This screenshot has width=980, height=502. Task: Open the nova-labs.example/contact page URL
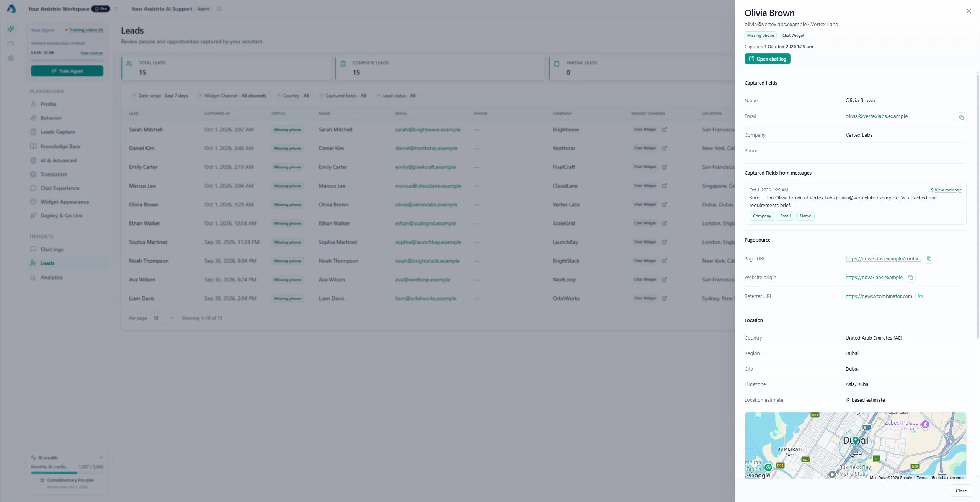click(883, 259)
